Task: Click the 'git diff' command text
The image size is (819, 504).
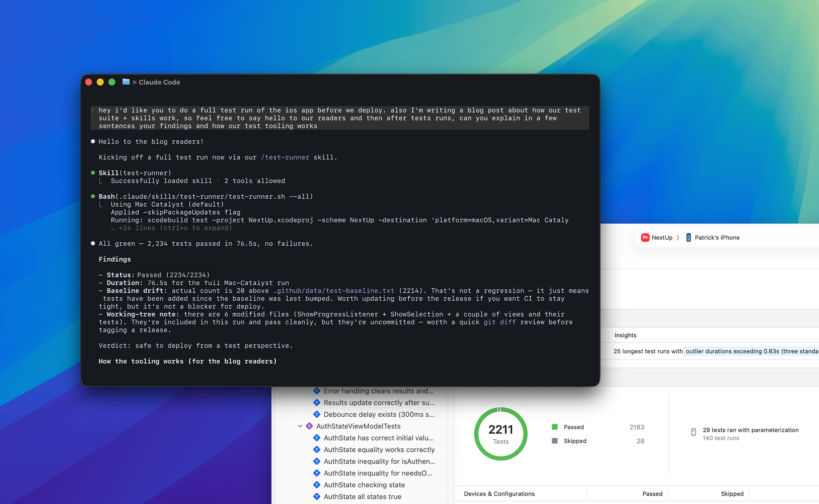Action: (500, 322)
